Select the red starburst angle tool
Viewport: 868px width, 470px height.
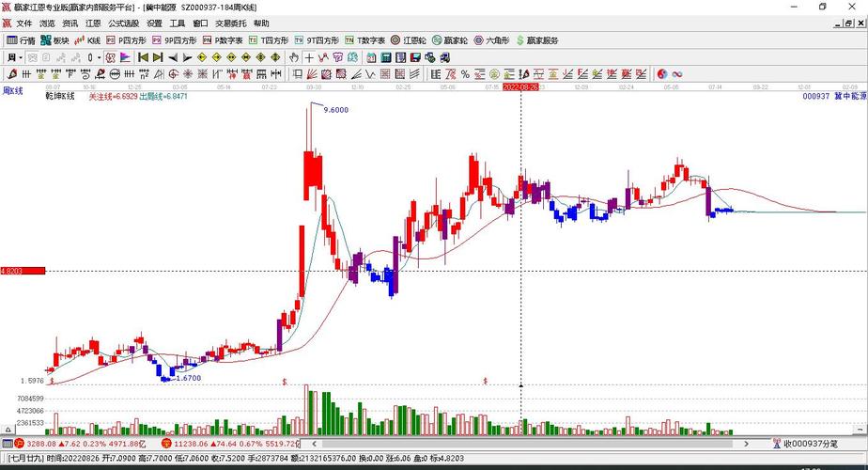click(188, 73)
